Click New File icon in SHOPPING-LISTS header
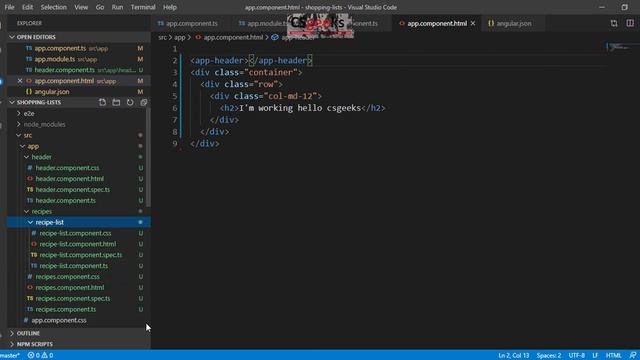This screenshot has height=360, width=640. pos(102,102)
